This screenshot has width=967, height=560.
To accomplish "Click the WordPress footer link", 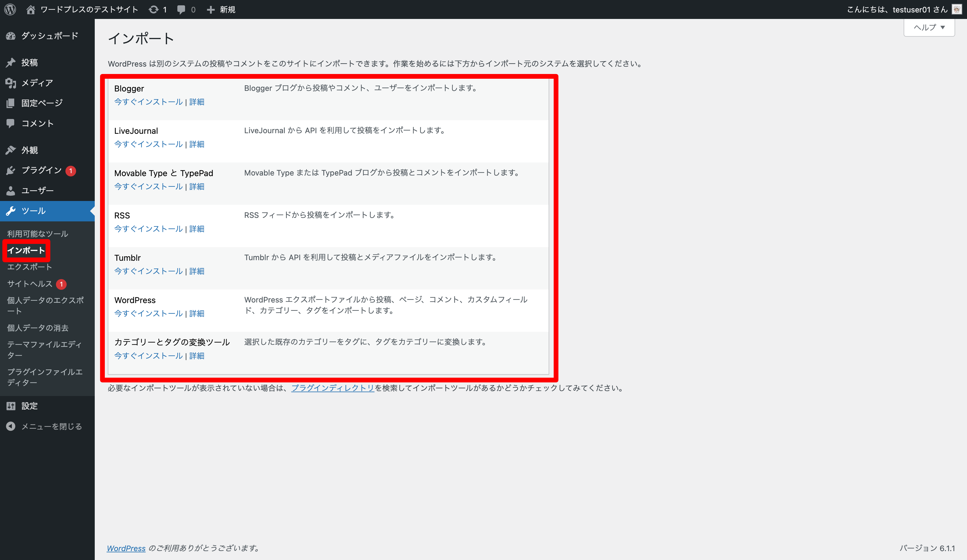I will tap(126, 548).
